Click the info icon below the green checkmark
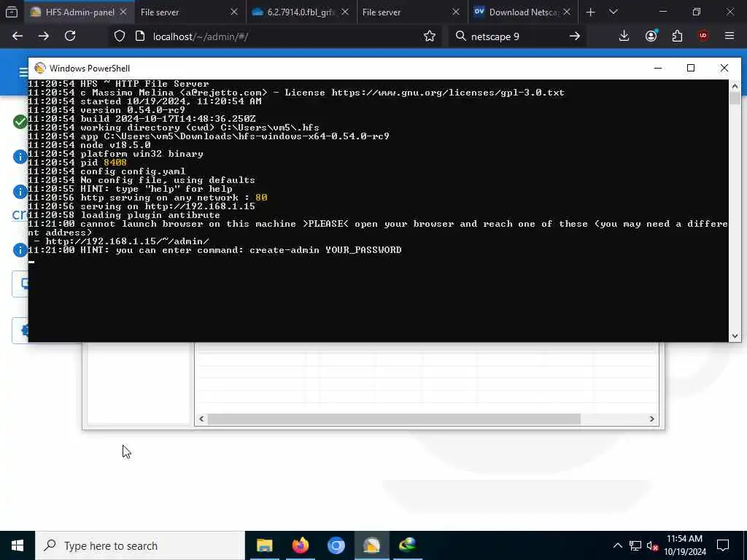Image resolution: width=747 pixels, height=560 pixels. coord(20,156)
